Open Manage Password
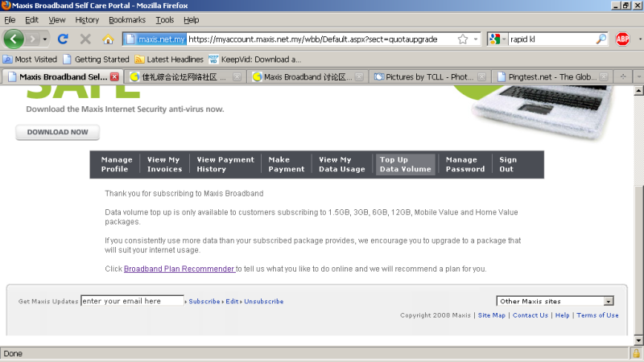 (465, 164)
